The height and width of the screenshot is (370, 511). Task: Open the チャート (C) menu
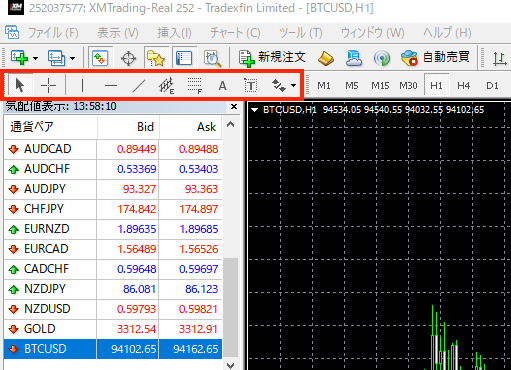(x=235, y=33)
